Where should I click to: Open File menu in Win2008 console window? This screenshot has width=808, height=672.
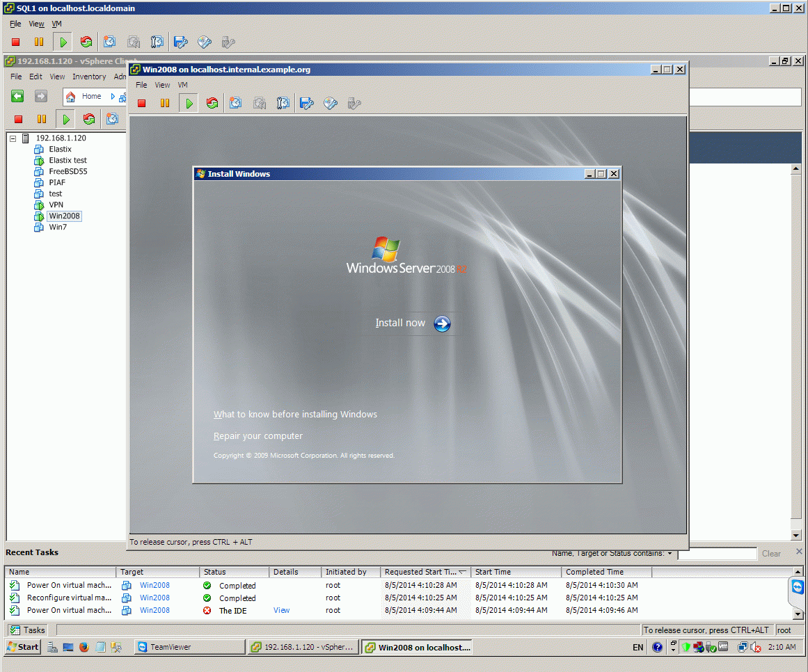(x=141, y=85)
